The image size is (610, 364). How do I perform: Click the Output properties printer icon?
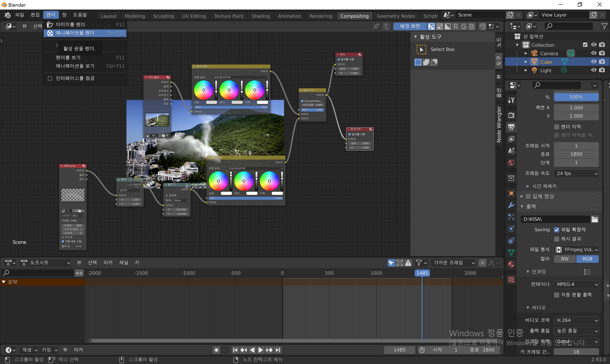tap(511, 127)
